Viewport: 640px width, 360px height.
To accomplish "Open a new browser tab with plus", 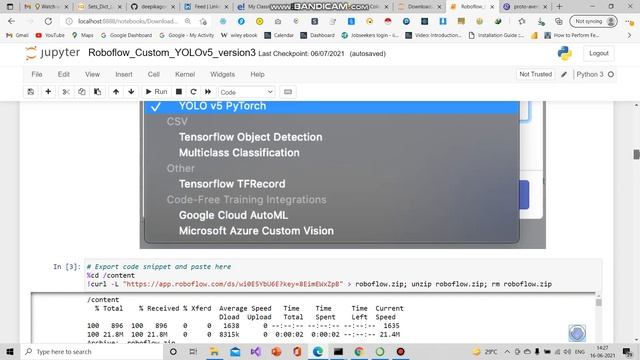I will (x=559, y=7).
